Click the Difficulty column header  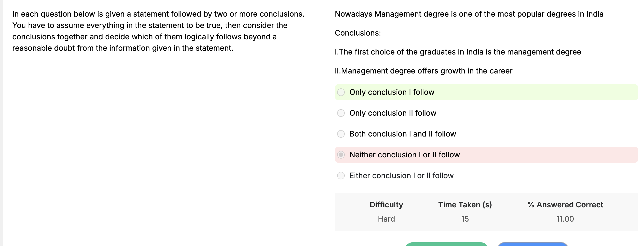pyautogui.click(x=386, y=205)
